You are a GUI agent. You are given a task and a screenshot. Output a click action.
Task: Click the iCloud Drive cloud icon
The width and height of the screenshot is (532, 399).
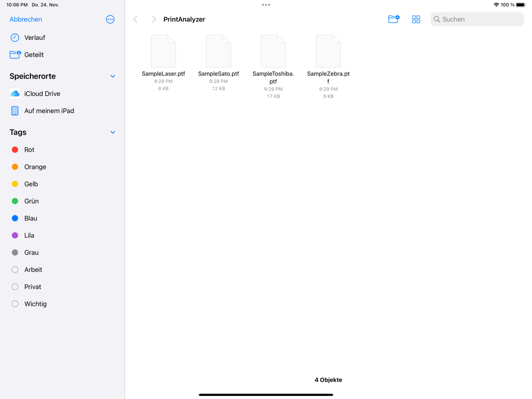click(x=15, y=94)
